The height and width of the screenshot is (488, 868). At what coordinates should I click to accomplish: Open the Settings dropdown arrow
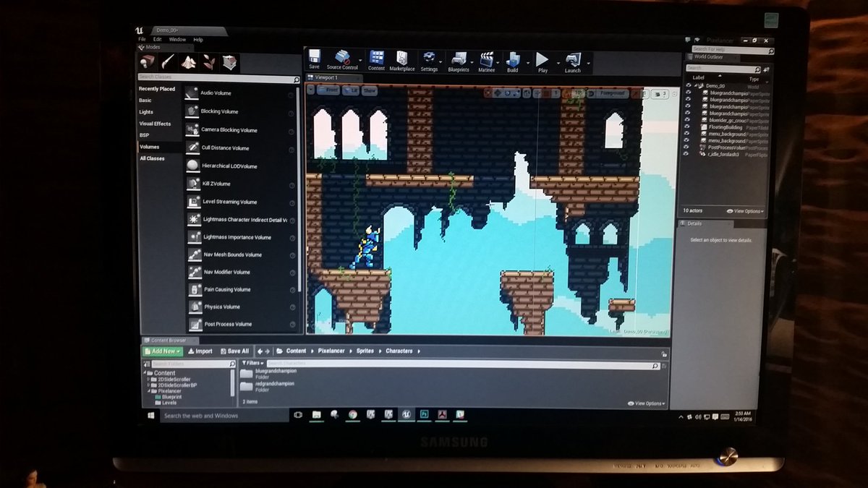point(442,63)
